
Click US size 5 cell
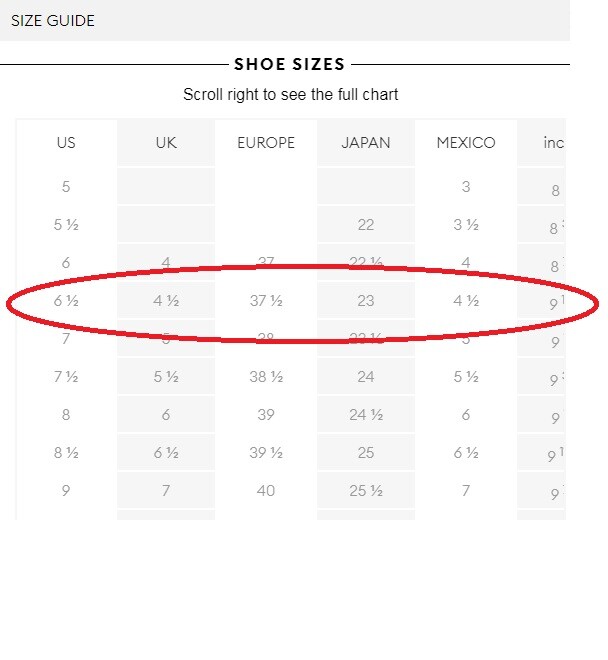66,187
